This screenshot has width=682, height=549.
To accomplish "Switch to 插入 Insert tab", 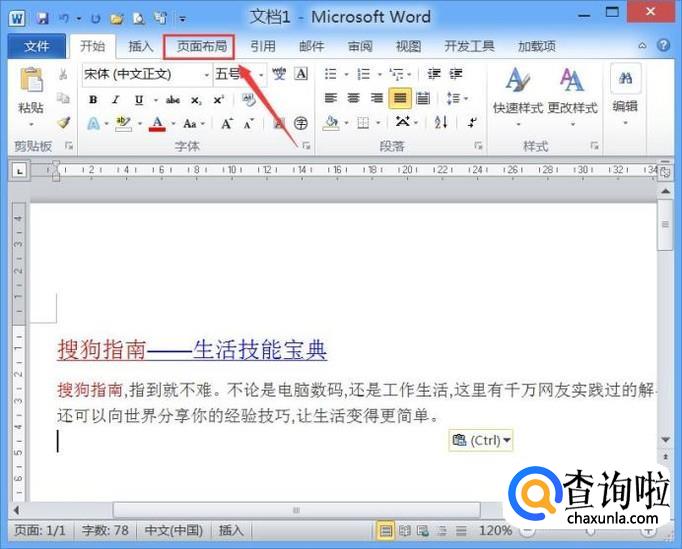I will pyautogui.click(x=140, y=46).
